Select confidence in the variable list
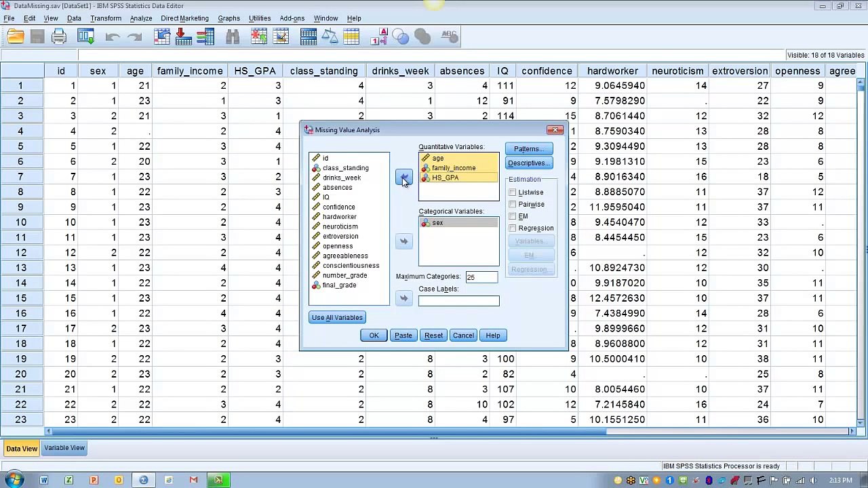This screenshot has width=868, height=488. point(338,207)
